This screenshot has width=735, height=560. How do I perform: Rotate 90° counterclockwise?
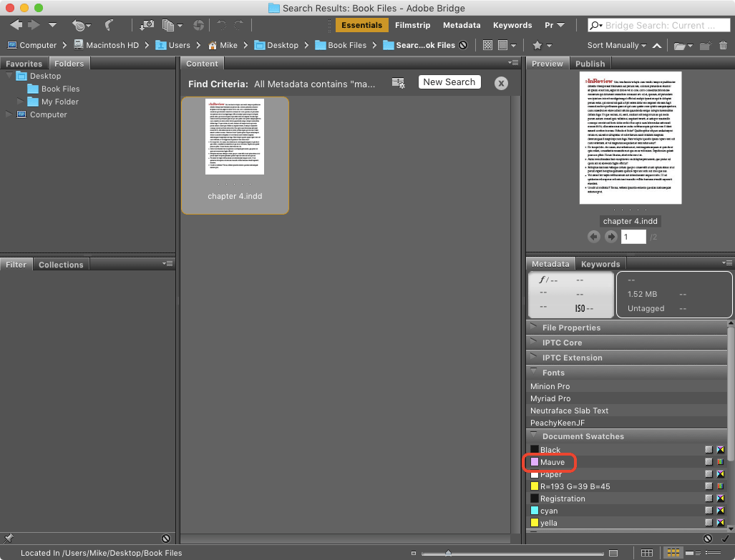tap(221, 25)
